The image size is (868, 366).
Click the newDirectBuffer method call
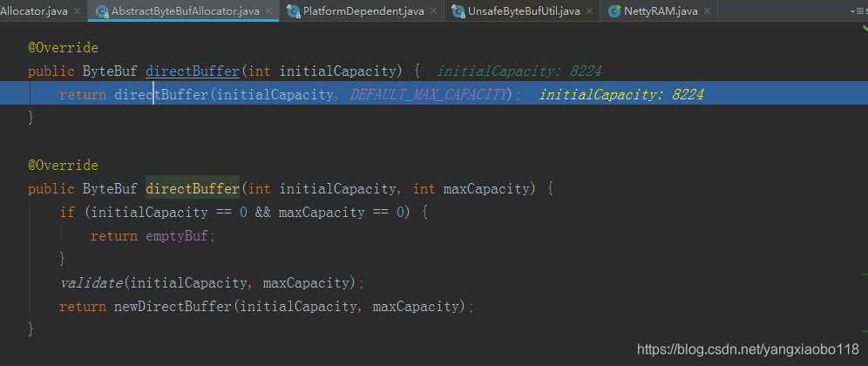point(173,306)
